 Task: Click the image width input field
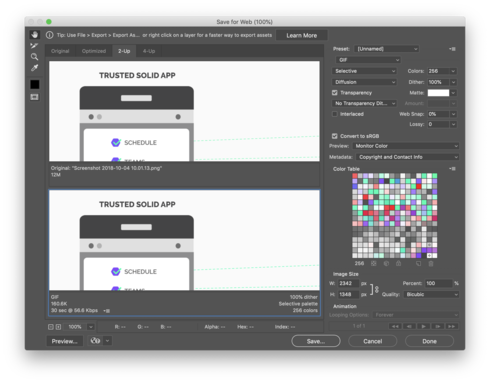pos(349,283)
